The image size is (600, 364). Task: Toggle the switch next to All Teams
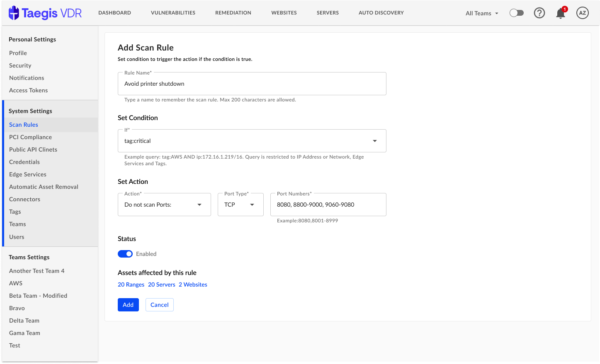pos(516,13)
